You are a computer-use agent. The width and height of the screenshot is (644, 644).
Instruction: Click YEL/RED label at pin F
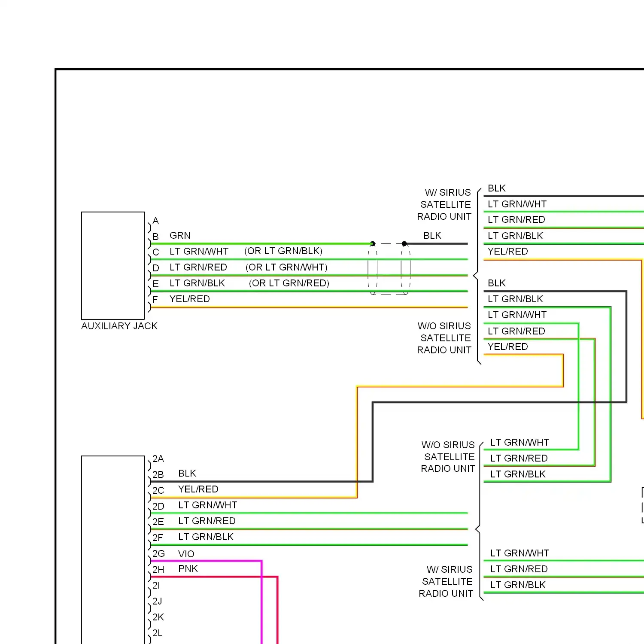click(189, 299)
